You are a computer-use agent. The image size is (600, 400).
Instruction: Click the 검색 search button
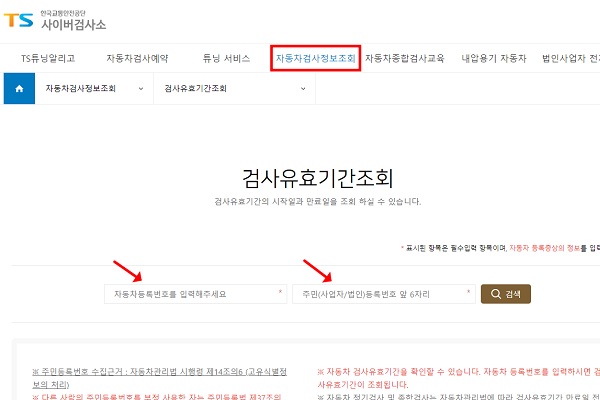(505, 294)
